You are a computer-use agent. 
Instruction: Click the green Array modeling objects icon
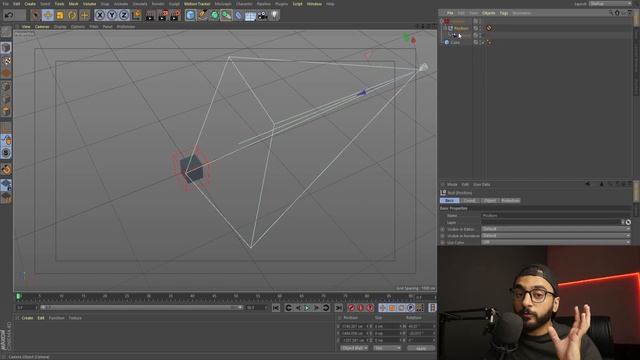[226, 15]
